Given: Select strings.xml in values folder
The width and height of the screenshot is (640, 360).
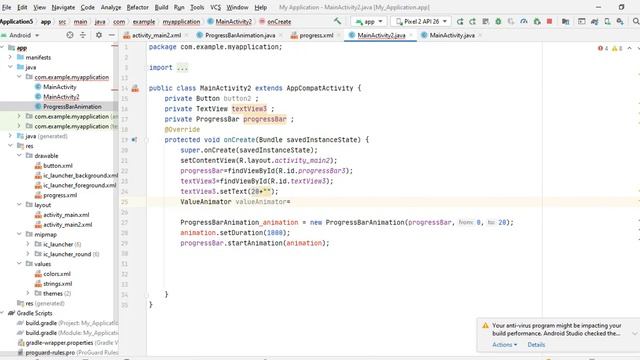Looking at the screenshot, I should click(x=58, y=284).
